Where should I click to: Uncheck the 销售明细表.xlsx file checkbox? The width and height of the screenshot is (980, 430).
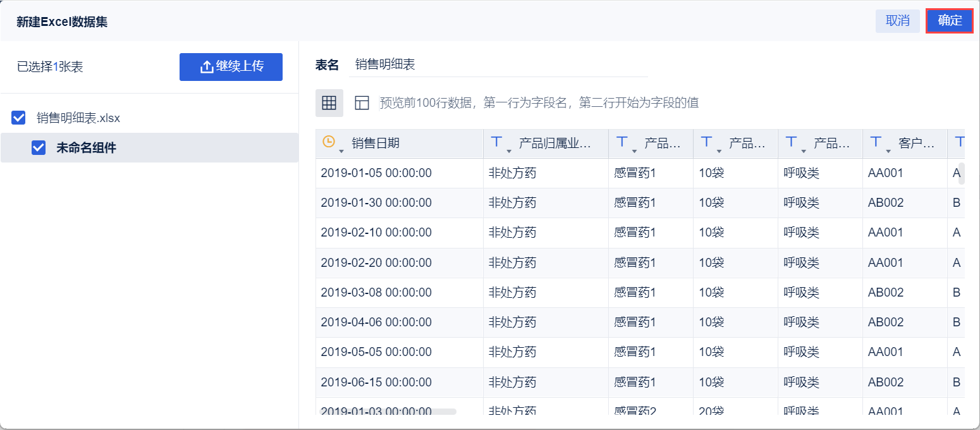[19, 118]
